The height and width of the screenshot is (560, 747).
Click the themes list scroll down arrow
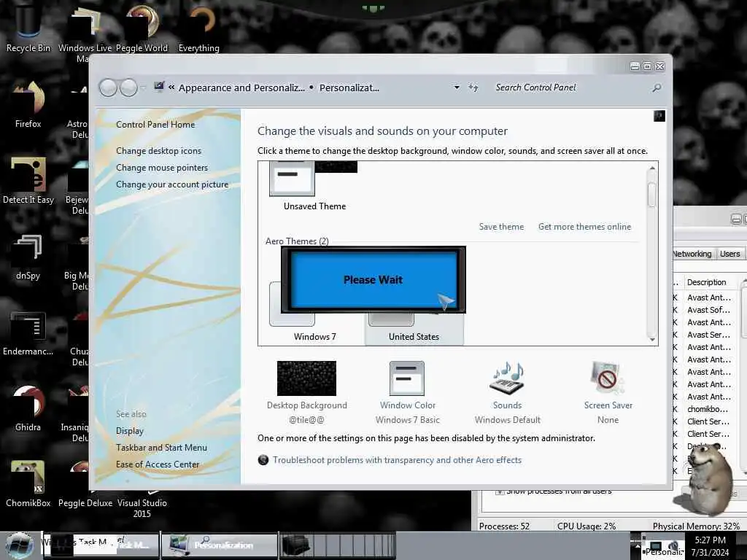(652, 339)
